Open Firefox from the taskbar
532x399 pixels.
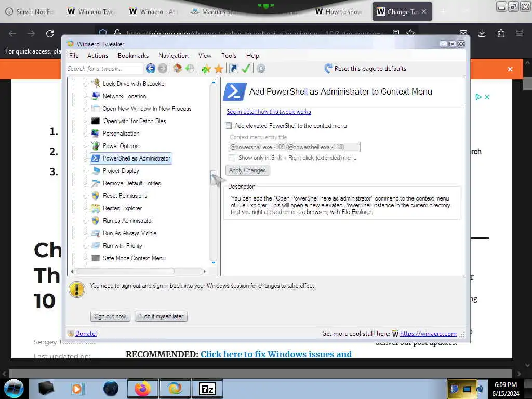click(143, 389)
